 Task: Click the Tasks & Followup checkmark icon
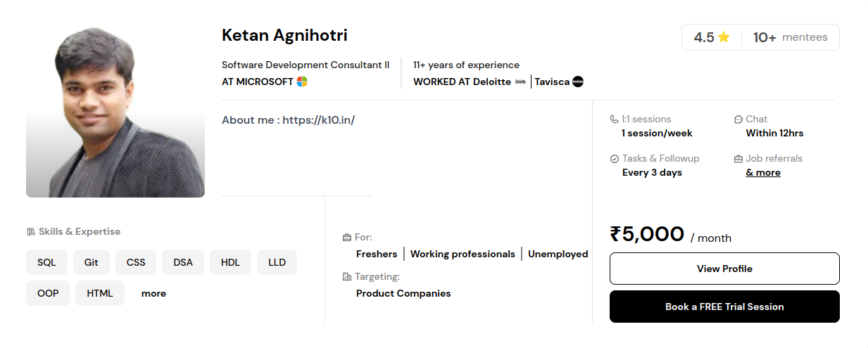coord(615,159)
